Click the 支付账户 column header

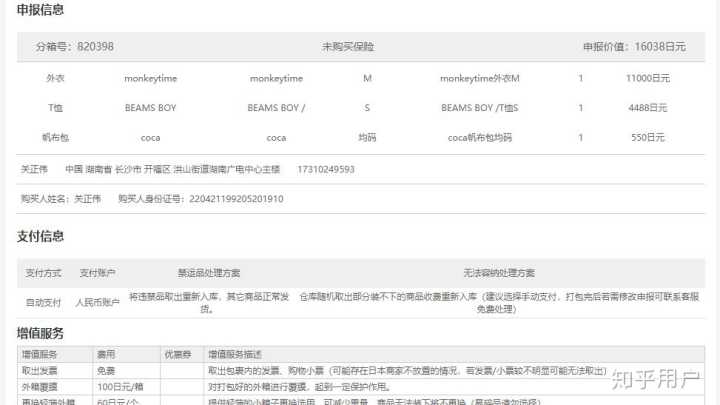(x=97, y=273)
